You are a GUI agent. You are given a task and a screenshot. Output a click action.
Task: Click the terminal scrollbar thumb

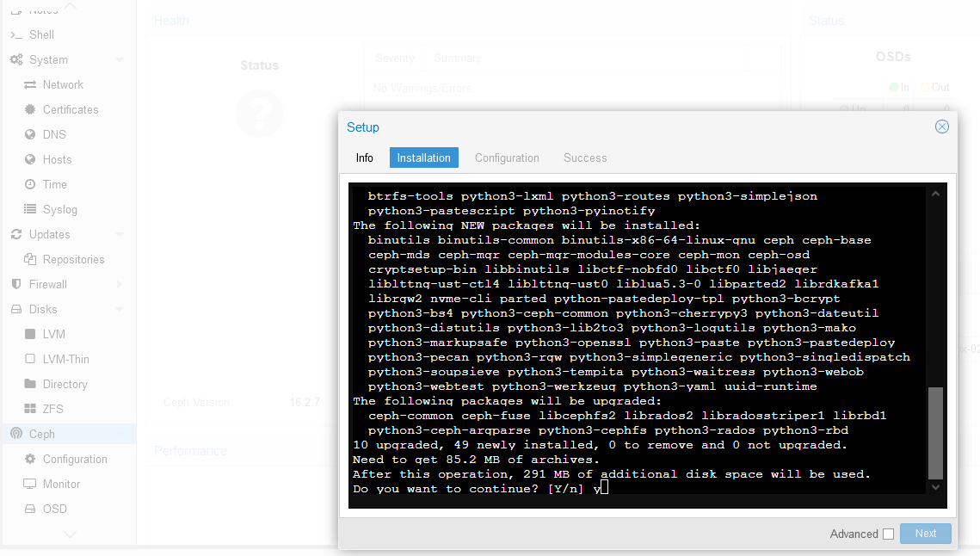(x=935, y=432)
